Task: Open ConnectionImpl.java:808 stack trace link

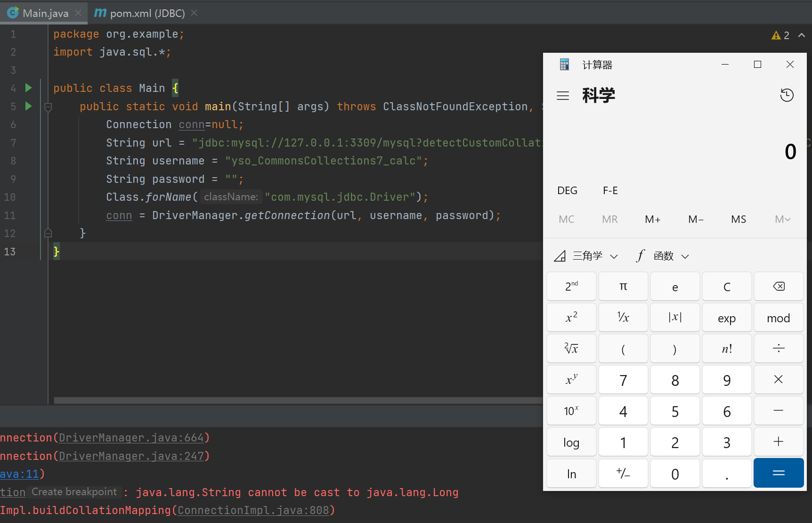Action: click(253, 510)
